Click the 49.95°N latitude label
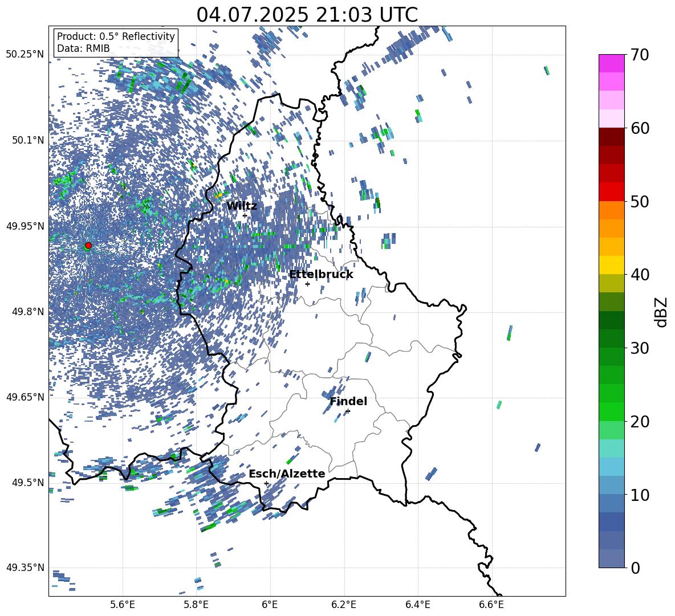Viewport: 675px width, 616px height. (25, 226)
